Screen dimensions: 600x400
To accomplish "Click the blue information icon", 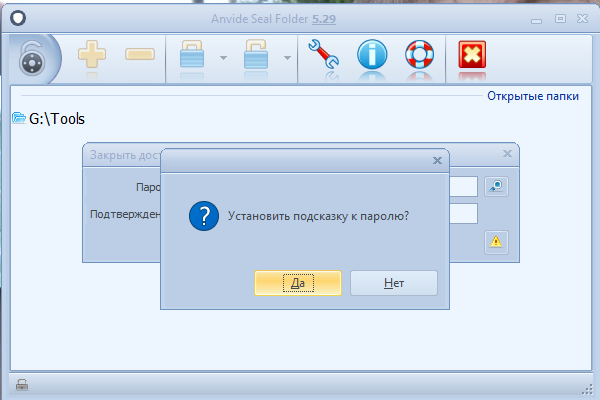I will click(372, 56).
